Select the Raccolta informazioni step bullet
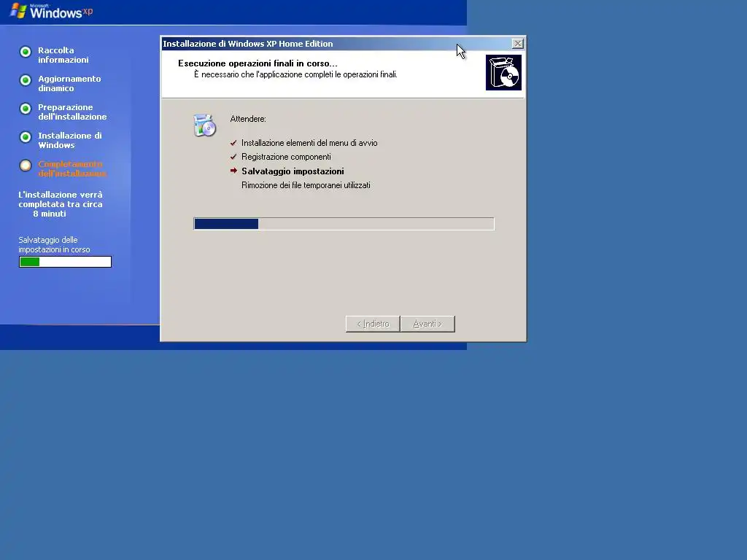The image size is (747, 560). (26, 52)
